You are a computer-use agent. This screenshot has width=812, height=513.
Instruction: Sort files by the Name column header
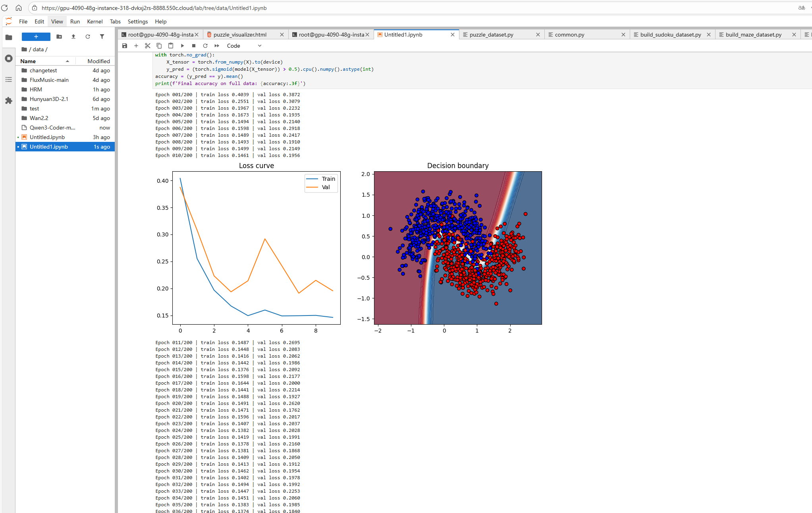click(x=28, y=61)
